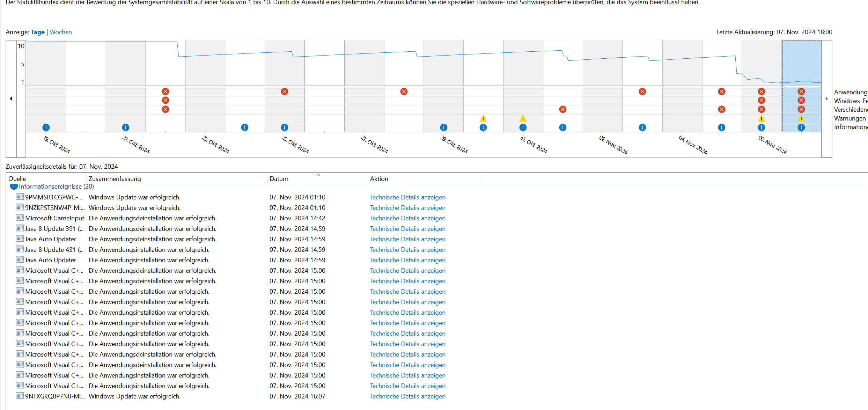Show technical details for 9NTXGKQ8P7N0 update
868x410 pixels.
[x=407, y=396]
